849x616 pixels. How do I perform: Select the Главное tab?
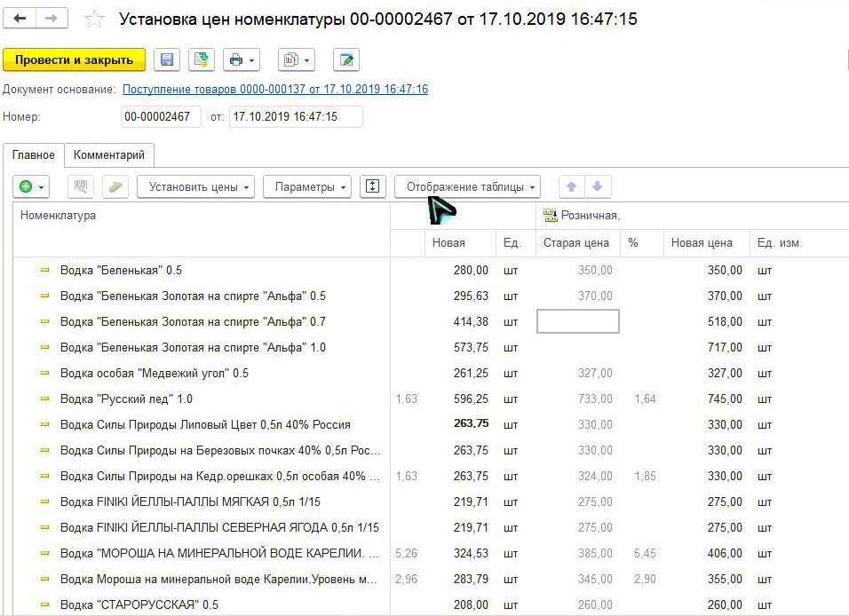click(34, 155)
